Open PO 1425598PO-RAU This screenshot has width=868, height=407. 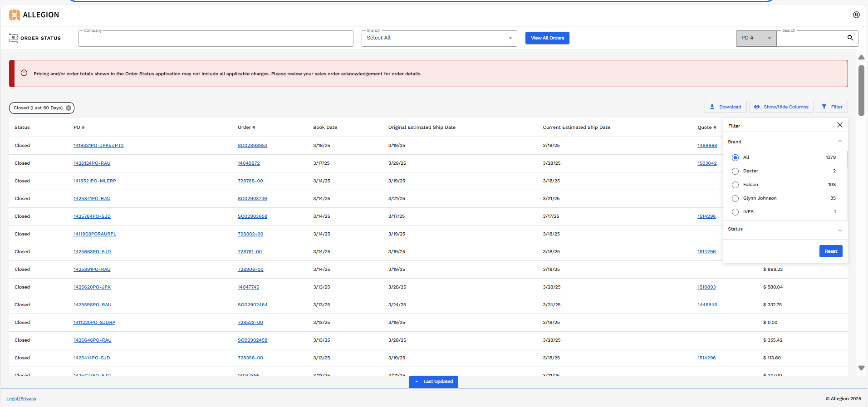[x=93, y=305]
